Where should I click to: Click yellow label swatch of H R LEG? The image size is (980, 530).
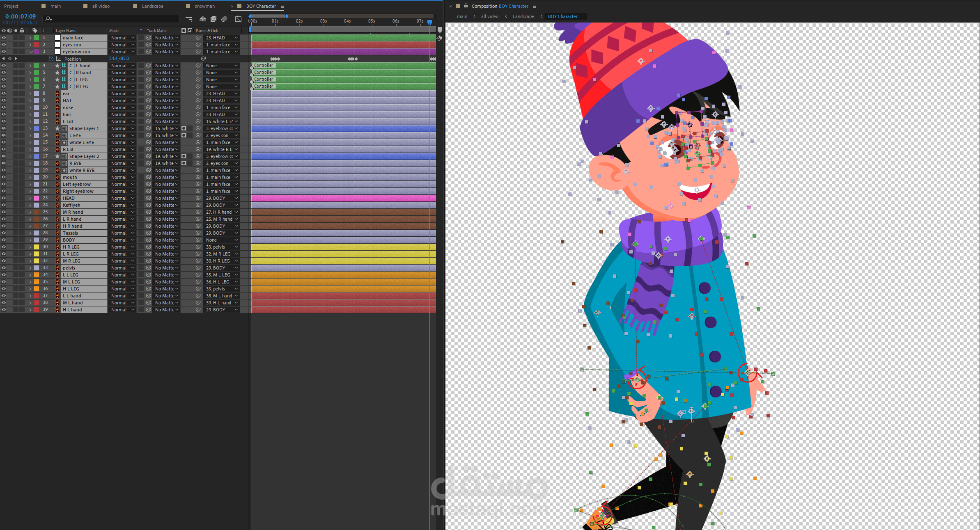tap(37, 247)
